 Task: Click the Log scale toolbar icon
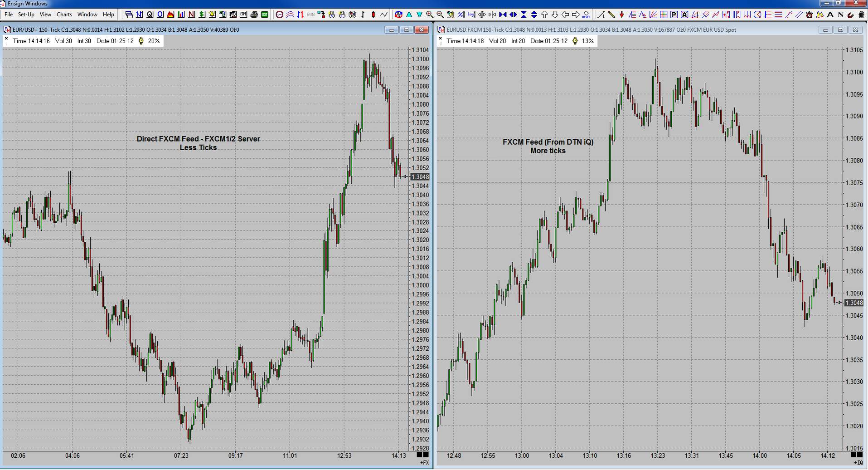point(471,15)
